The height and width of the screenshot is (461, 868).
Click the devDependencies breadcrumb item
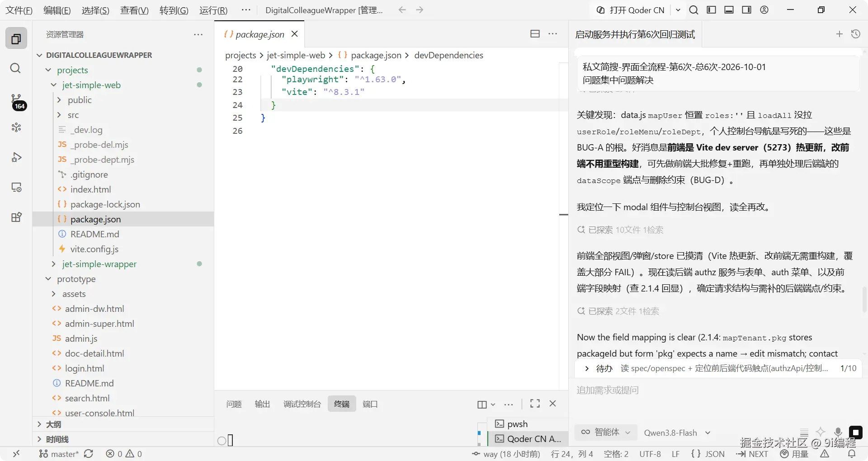click(448, 55)
